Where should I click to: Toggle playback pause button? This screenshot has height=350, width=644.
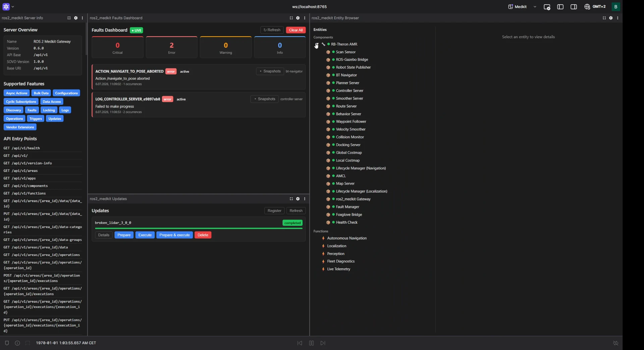[311, 343]
